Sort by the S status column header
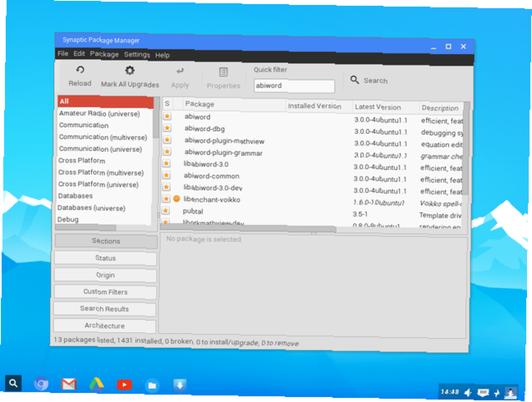The height and width of the screenshot is (402, 532). (167, 104)
